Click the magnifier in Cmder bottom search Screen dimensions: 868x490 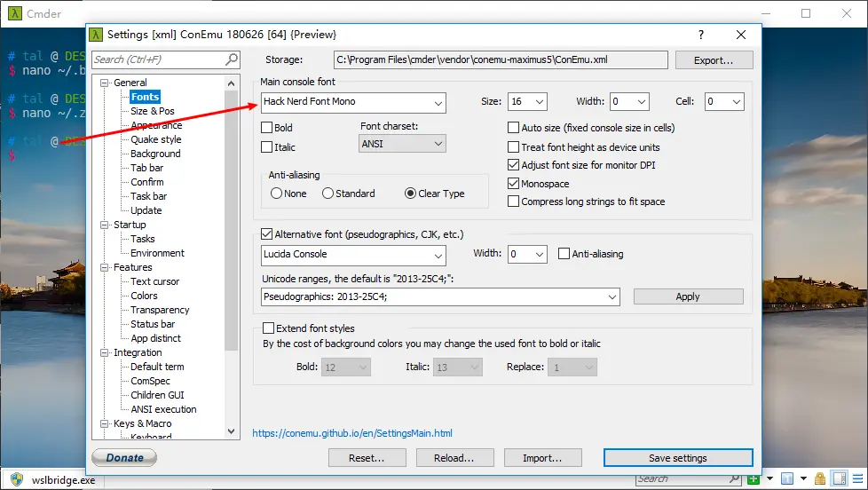(x=735, y=479)
